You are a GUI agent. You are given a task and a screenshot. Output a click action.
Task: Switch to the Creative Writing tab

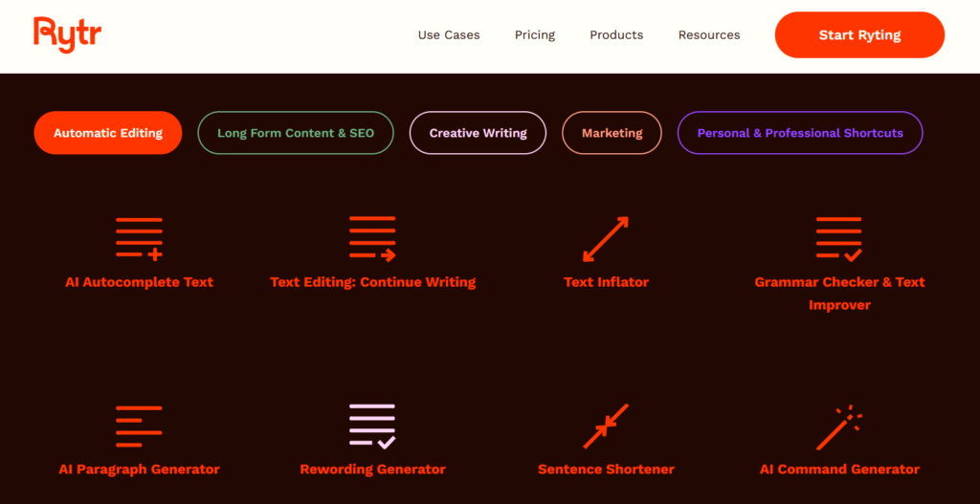click(479, 132)
